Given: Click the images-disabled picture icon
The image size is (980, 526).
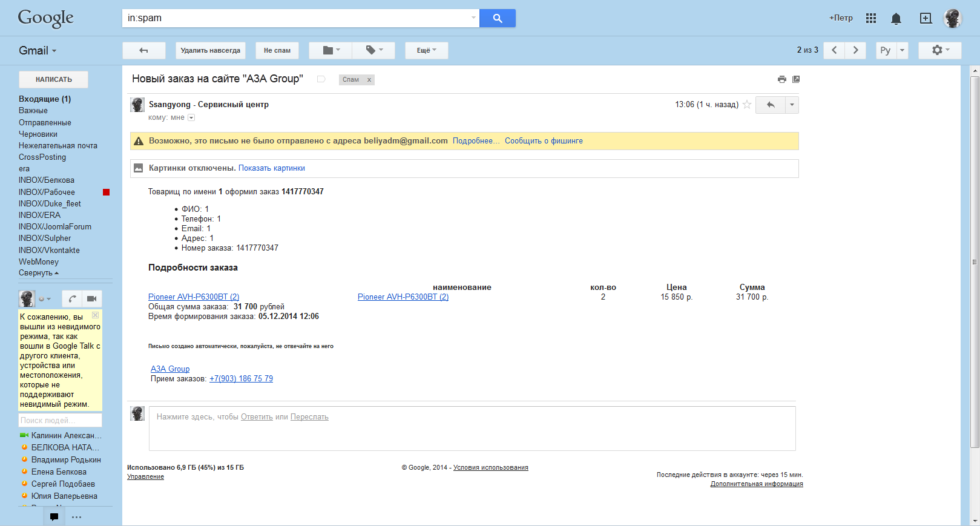Looking at the screenshot, I should (x=139, y=168).
